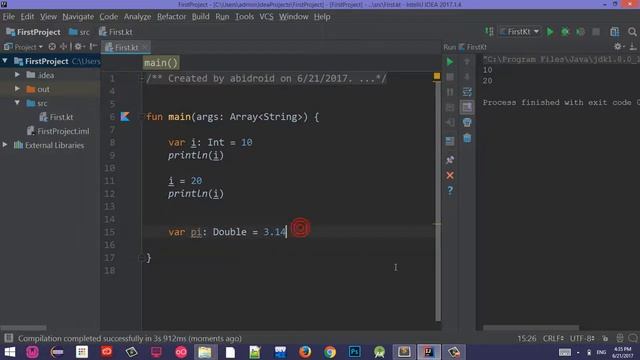Fold the main function at closing brace
This screenshot has width=640, height=360.
tap(142, 258)
